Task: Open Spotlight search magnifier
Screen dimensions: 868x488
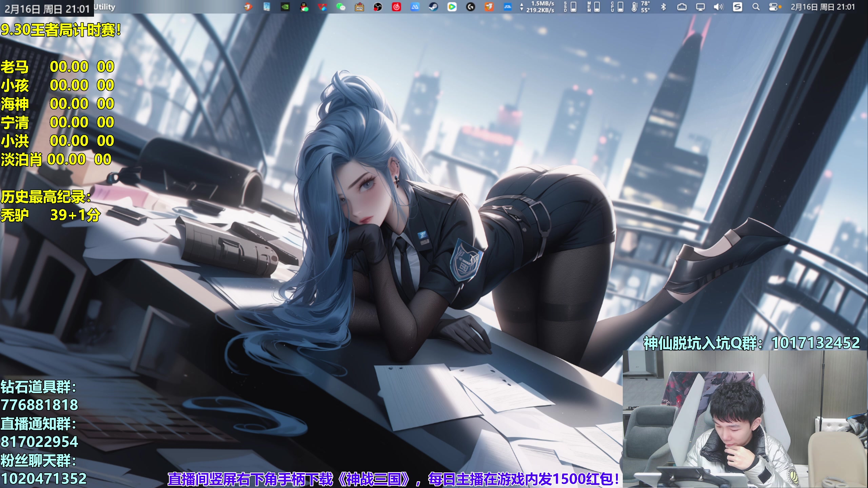Action: tap(756, 7)
